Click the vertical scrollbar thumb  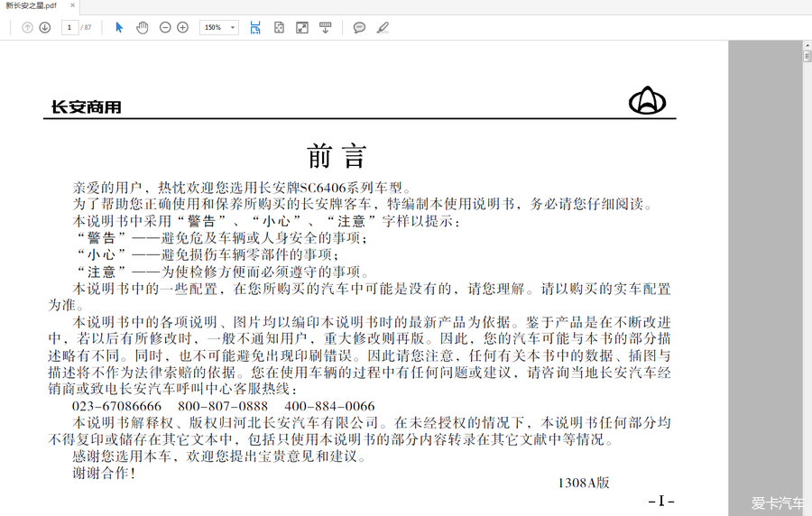point(807,55)
